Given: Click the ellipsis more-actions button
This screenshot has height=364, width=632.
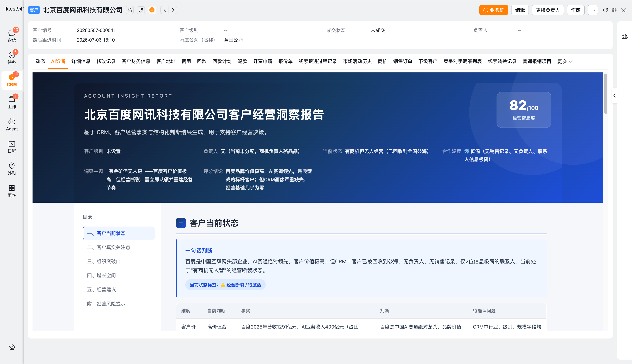Looking at the screenshot, I should pyautogui.click(x=592, y=10).
